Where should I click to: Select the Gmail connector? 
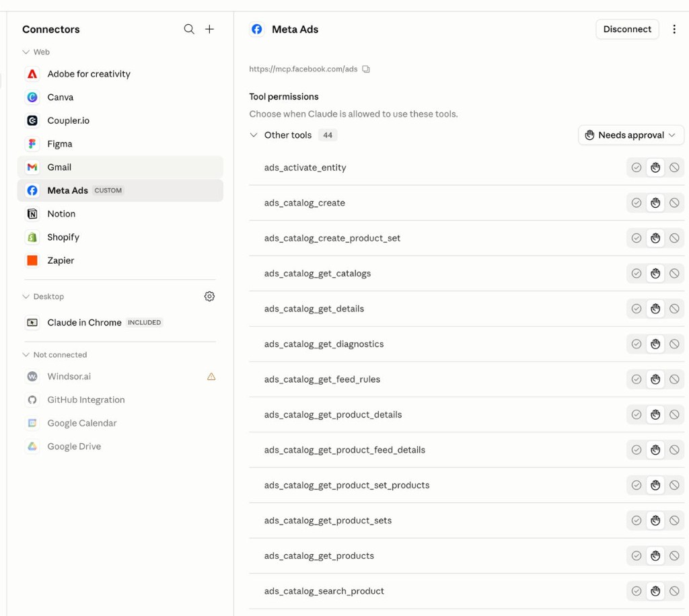click(x=120, y=167)
